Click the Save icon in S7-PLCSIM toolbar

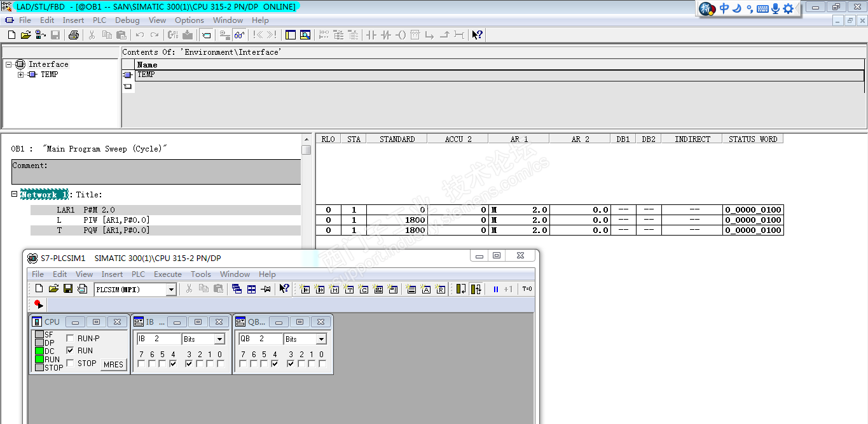click(x=68, y=289)
